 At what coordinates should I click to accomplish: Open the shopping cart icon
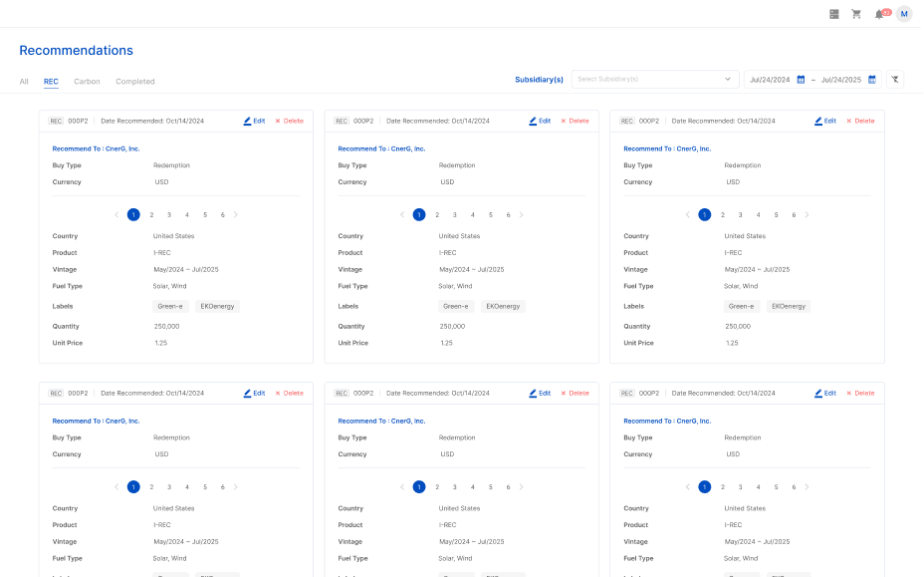[x=856, y=14]
